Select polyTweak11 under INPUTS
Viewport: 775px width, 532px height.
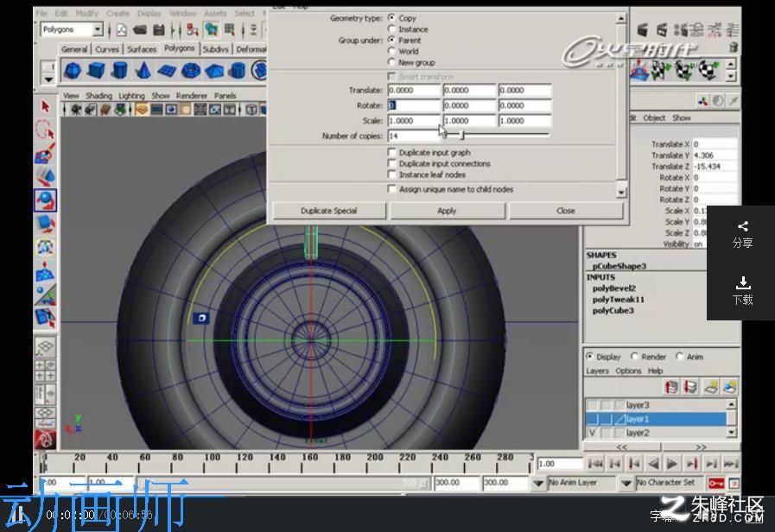coord(619,300)
